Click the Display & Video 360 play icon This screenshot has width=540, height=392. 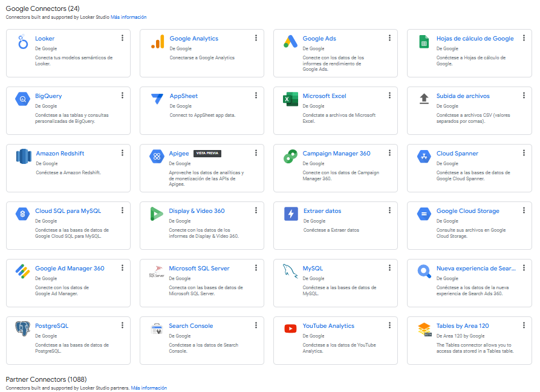pos(157,214)
